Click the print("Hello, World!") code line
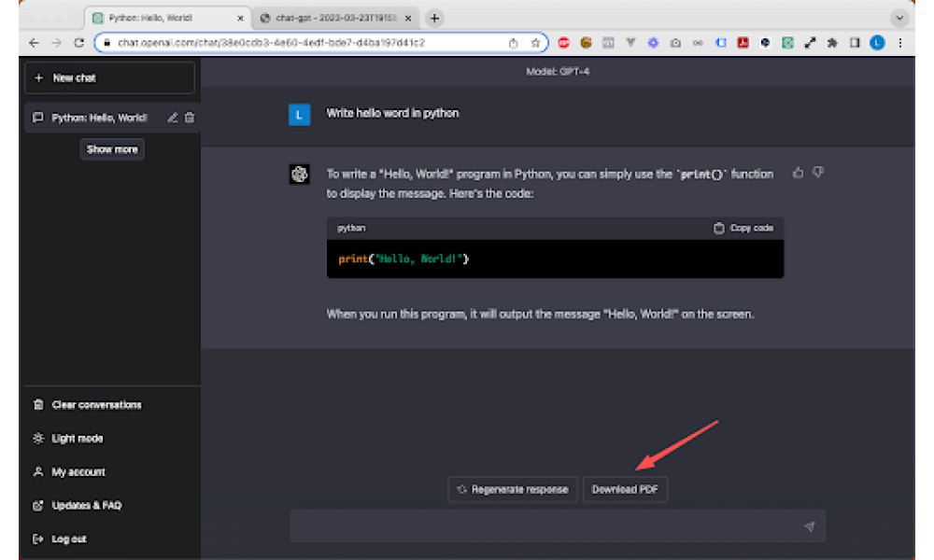 403,259
